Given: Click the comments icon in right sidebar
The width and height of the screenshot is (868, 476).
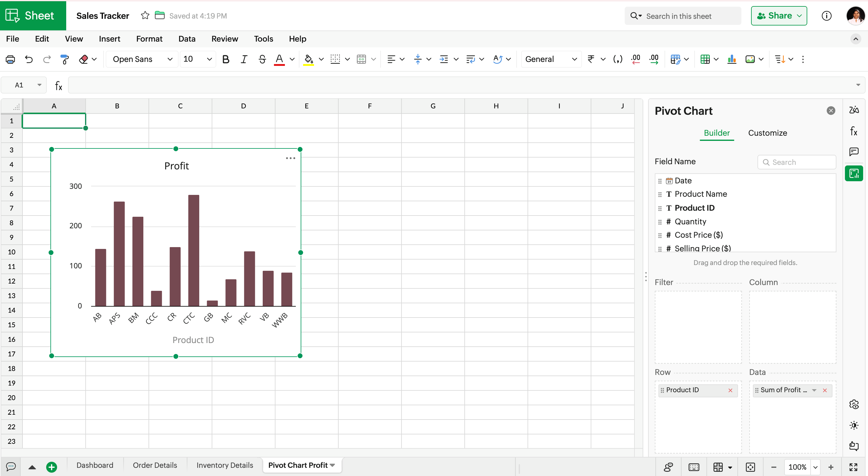Looking at the screenshot, I should point(853,151).
